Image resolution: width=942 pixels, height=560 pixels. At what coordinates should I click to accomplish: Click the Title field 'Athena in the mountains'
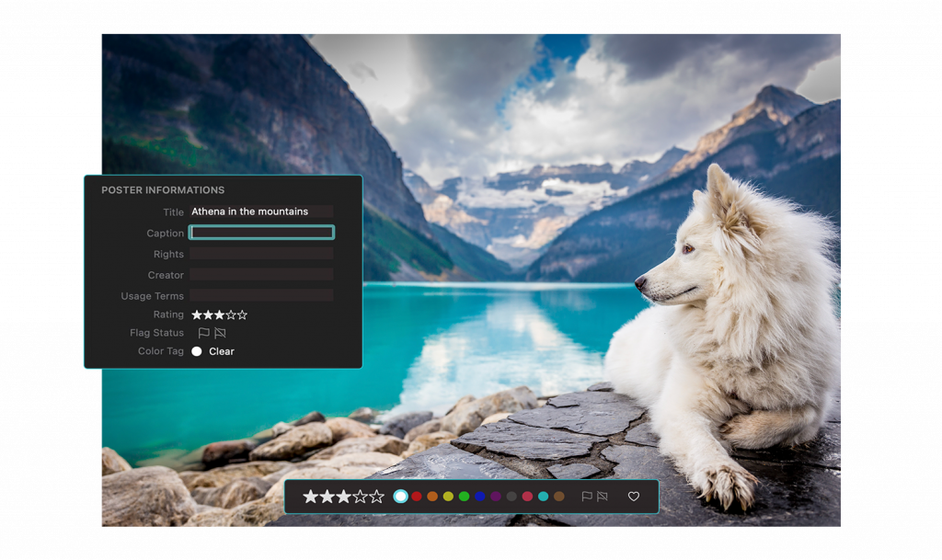(x=261, y=211)
